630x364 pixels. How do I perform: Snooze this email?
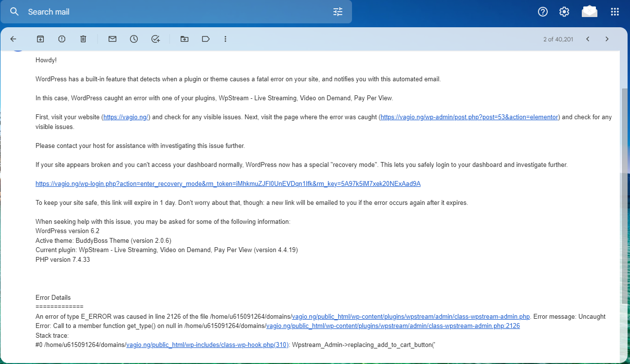point(133,38)
